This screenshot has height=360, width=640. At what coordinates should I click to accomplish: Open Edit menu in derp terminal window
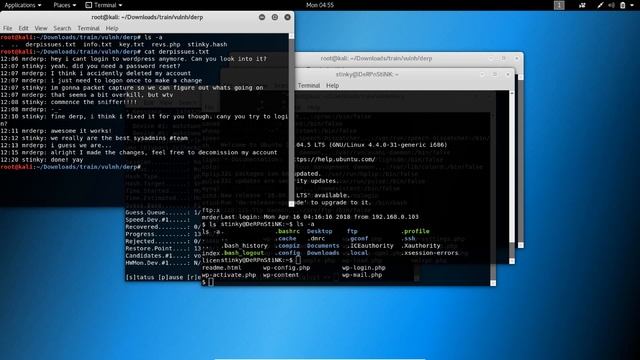click(23, 28)
